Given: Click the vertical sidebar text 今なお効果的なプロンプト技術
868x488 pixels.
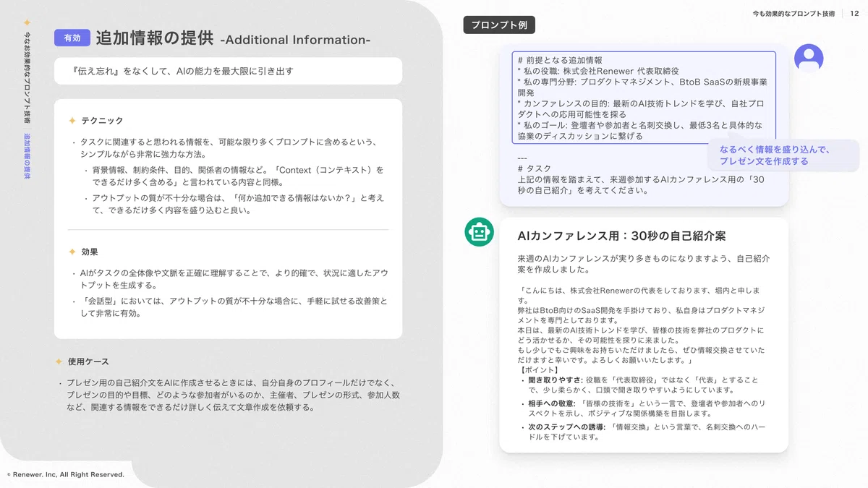Looking at the screenshot, I should click(x=27, y=78).
